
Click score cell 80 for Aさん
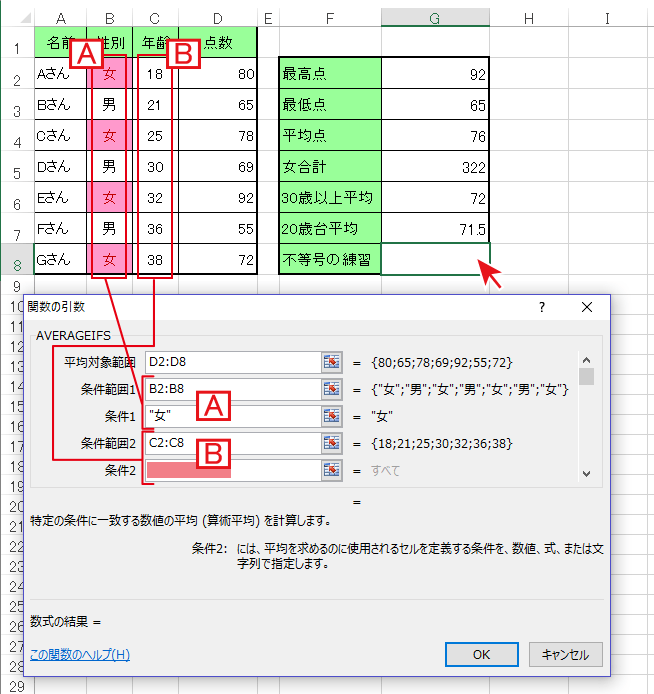point(218,73)
